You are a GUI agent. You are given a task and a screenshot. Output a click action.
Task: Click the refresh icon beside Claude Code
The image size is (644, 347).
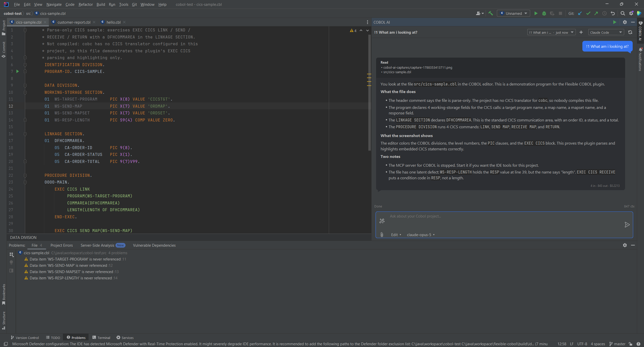click(x=630, y=32)
